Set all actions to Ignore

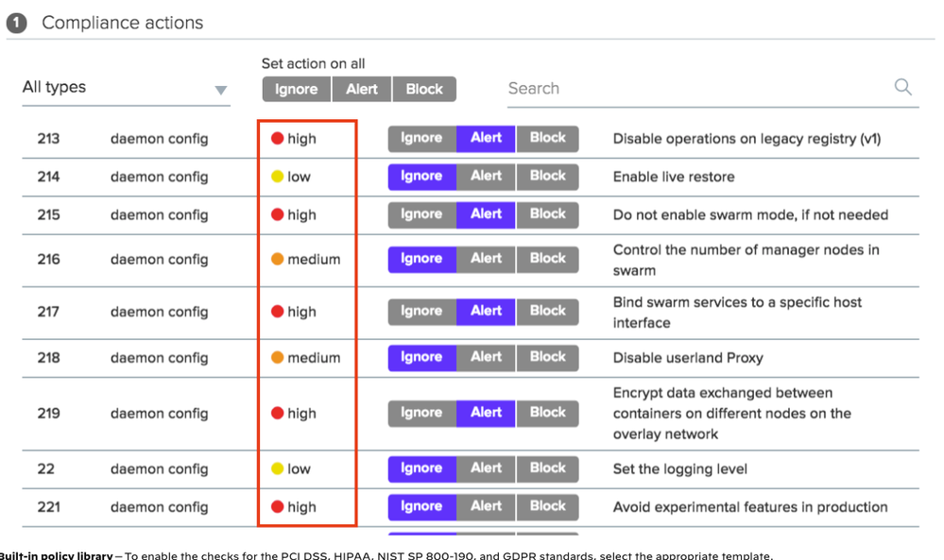point(297,90)
